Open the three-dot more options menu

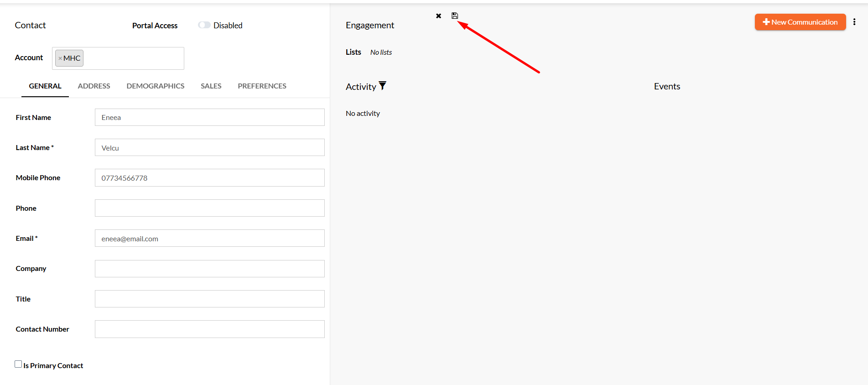(x=854, y=22)
